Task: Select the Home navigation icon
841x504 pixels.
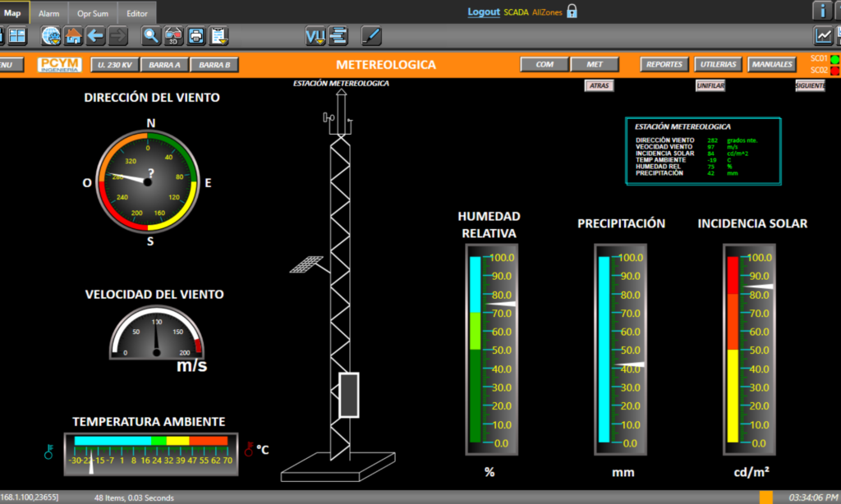Action: (72, 35)
